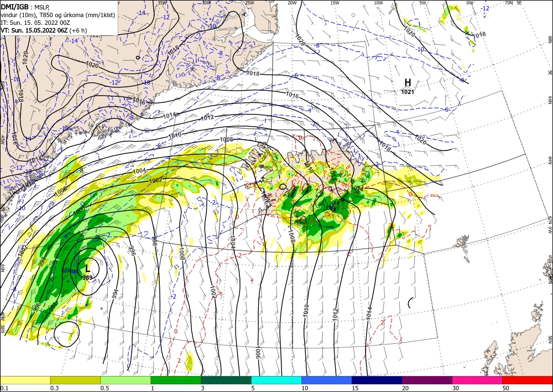
Task: Click the red legend color segment
Action: [x=528, y=380]
